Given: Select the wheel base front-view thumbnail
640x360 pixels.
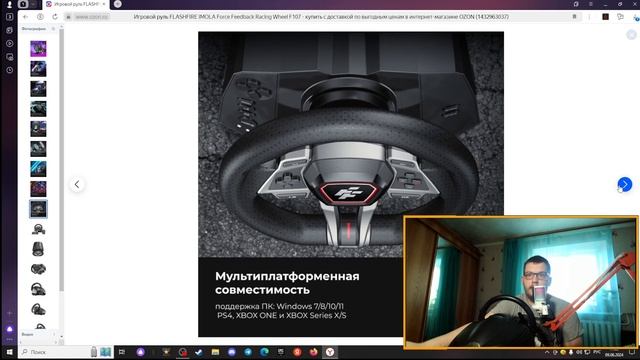Looking at the screenshot, I should click(x=38, y=249).
